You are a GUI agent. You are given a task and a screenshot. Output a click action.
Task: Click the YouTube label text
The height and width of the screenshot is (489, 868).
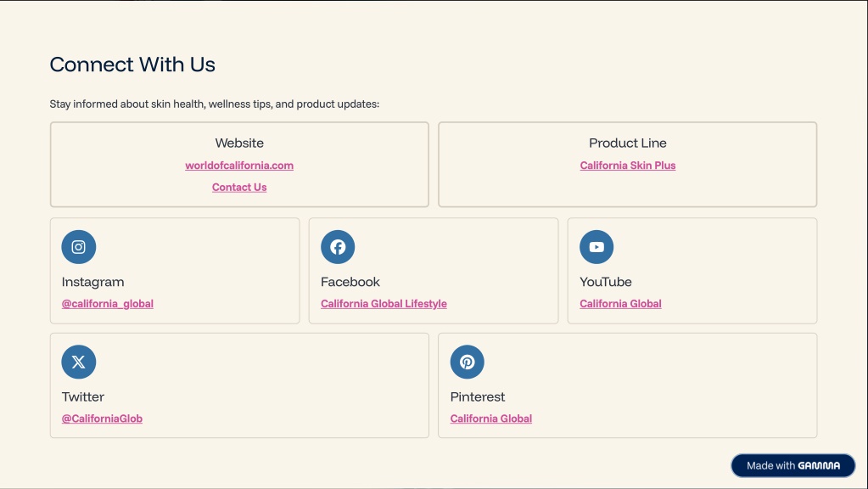606,282
